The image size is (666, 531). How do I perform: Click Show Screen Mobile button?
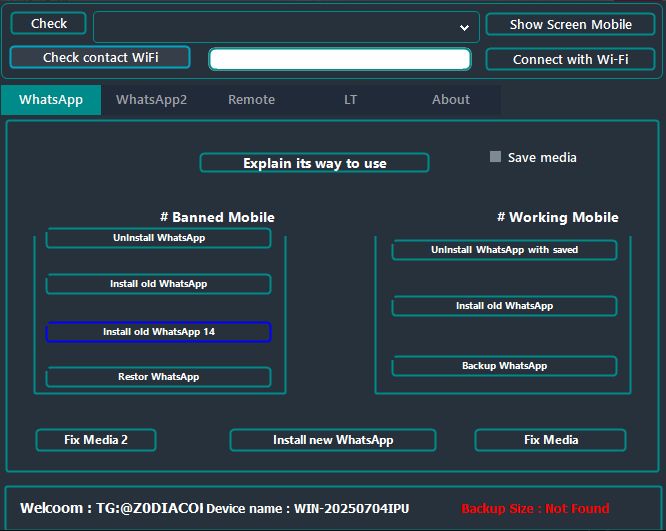pyautogui.click(x=570, y=24)
